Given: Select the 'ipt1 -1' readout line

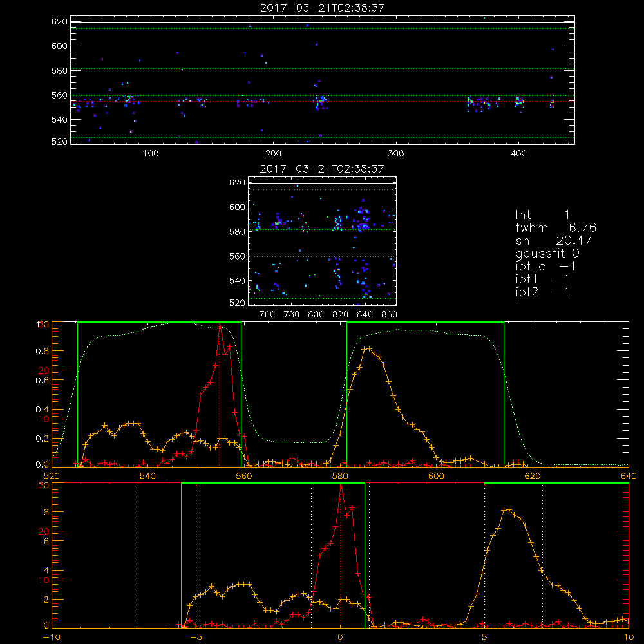Looking at the screenshot, I should (x=542, y=279).
